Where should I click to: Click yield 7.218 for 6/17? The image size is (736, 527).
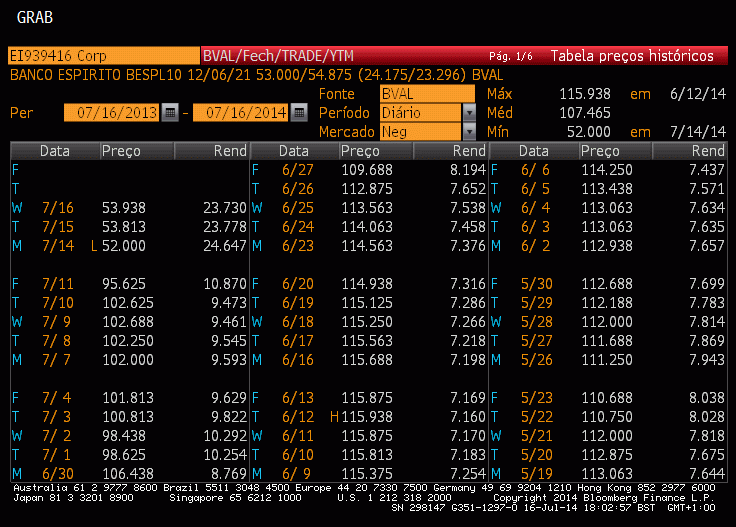(468, 341)
